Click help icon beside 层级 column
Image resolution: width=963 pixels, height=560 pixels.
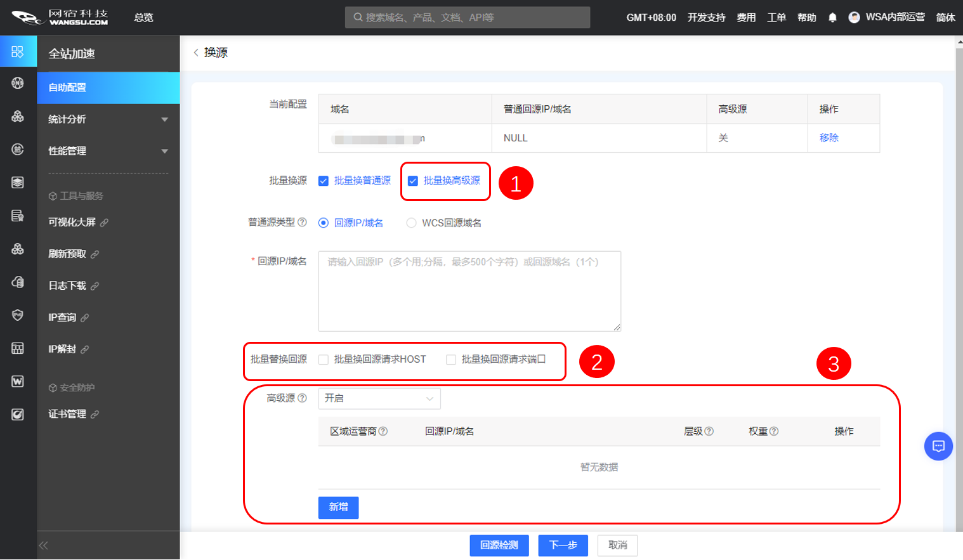tap(709, 431)
